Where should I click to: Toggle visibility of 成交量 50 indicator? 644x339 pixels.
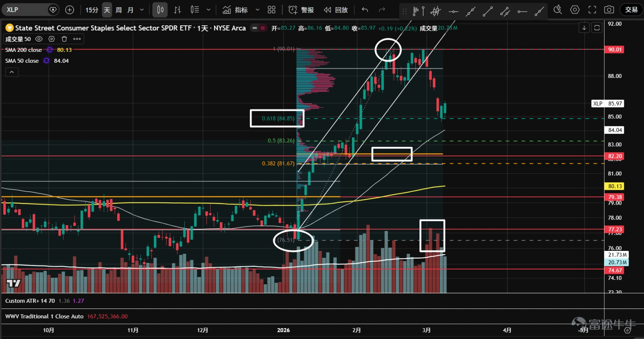tap(39, 39)
